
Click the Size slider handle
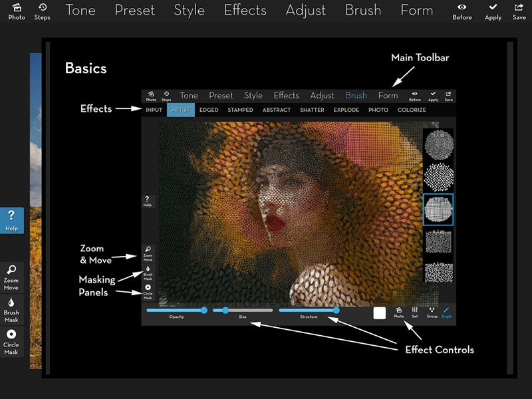[x=225, y=310]
